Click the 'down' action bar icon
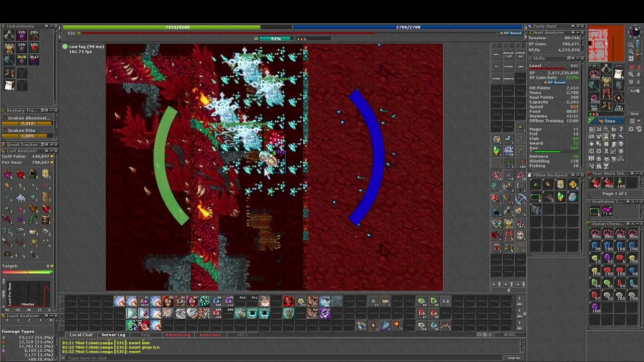 [x=252, y=313]
